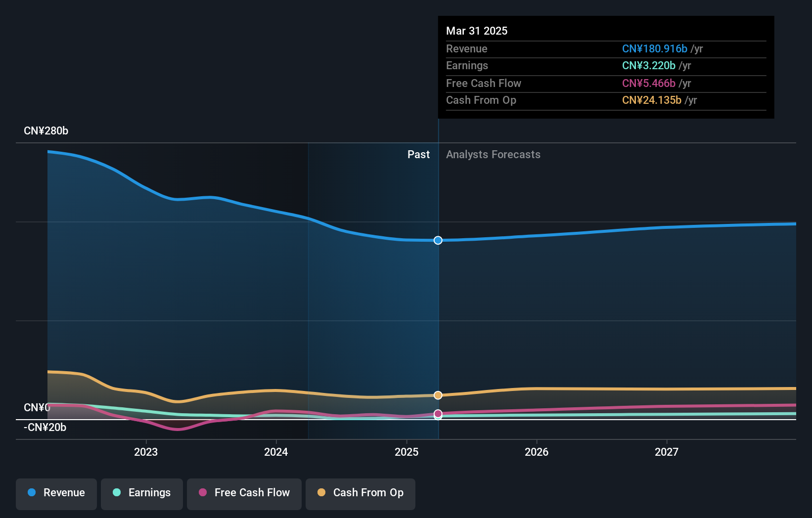This screenshot has width=812, height=518.
Task: Click the 2026 x-axis label
Action: point(537,452)
